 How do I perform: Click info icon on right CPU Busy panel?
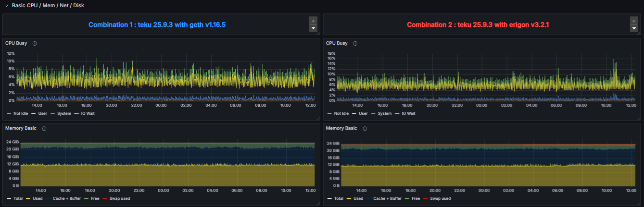pyautogui.click(x=355, y=43)
